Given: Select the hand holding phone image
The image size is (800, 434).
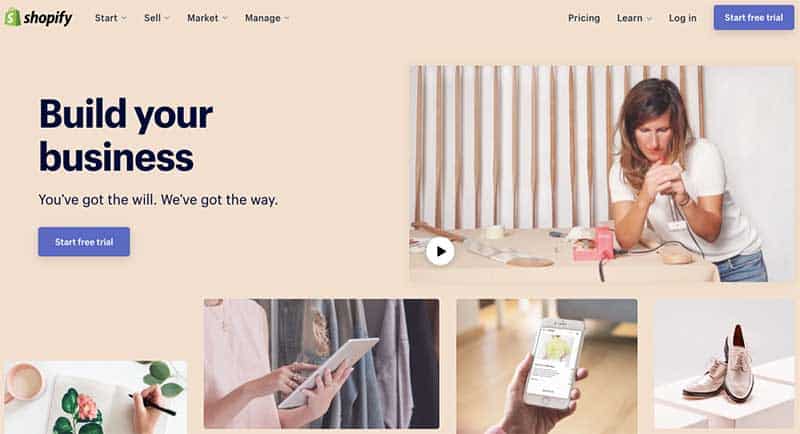Looking at the screenshot, I should [x=546, y=366].
